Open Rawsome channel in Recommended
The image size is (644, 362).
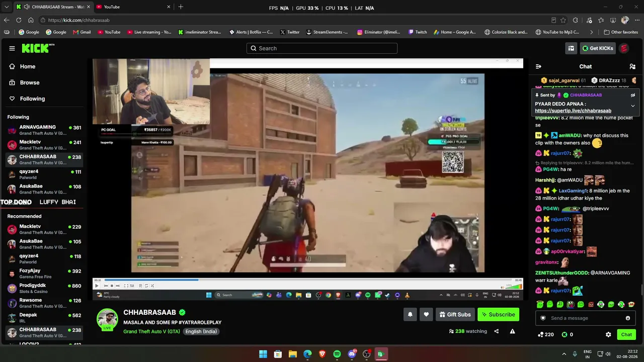pos(44,303)
